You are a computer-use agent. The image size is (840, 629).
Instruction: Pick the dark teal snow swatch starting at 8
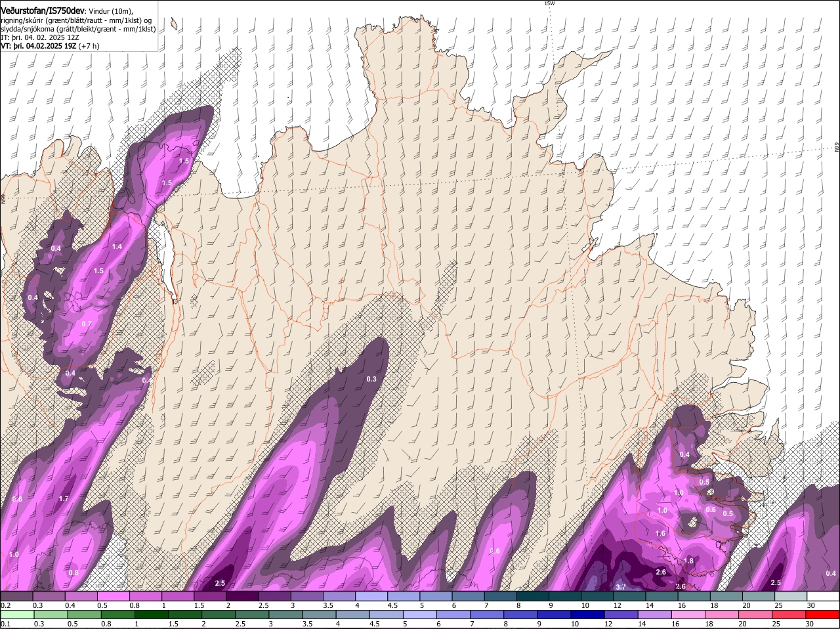click(x=533, y=596)
